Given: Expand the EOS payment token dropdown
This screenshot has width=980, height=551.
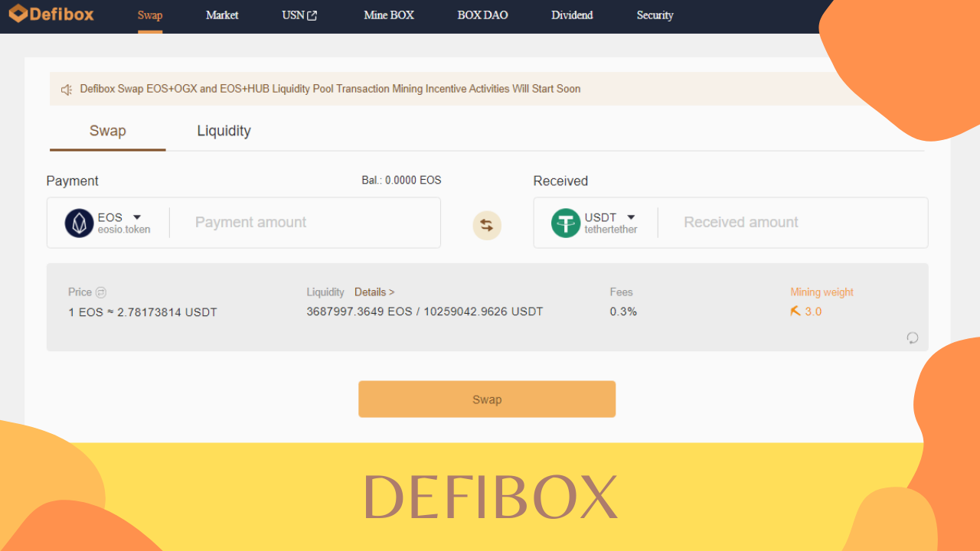Looking at the screenshot, I should coord(137,217).
